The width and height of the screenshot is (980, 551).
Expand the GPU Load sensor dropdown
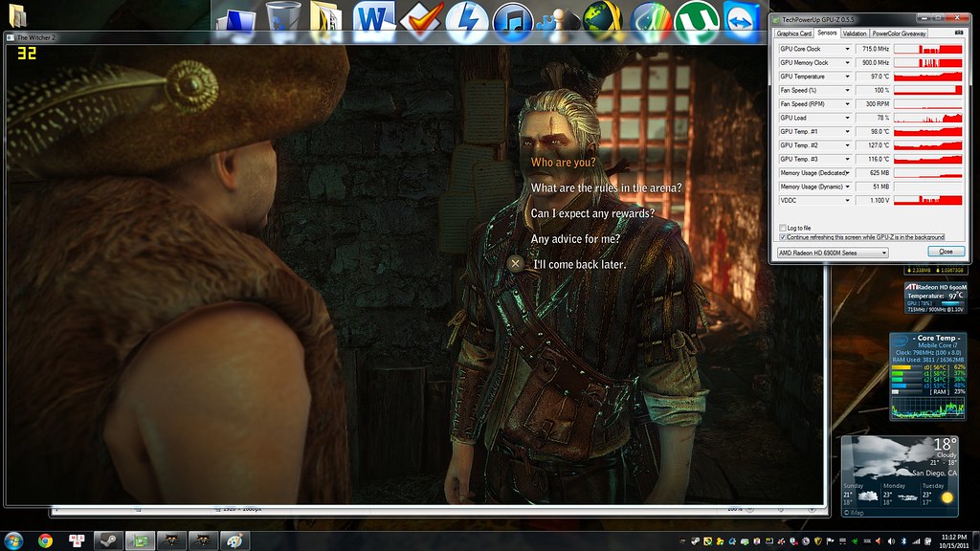[x=848, y=118]
